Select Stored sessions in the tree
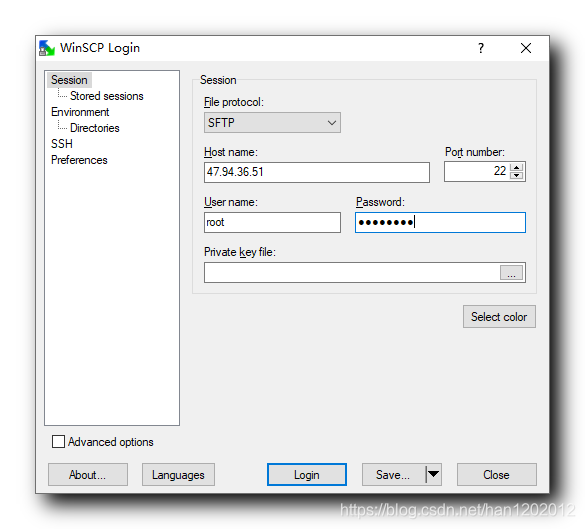The height and width of the screenshot is (529, 585). click(x=107, y=96)
